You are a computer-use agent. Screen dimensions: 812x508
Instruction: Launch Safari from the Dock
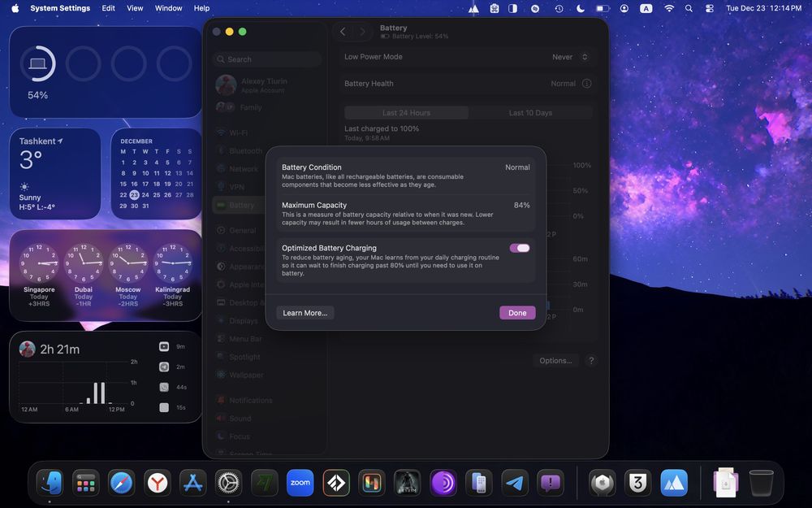(121, 483)
